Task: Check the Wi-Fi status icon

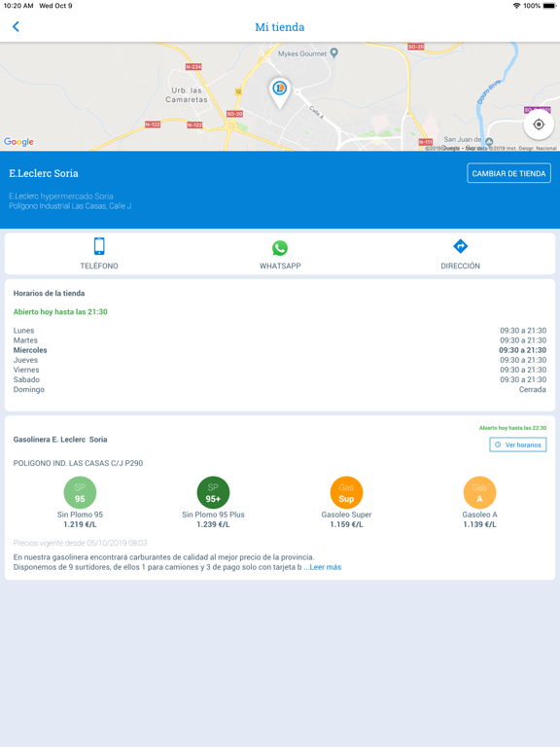Action: [516, 6]
